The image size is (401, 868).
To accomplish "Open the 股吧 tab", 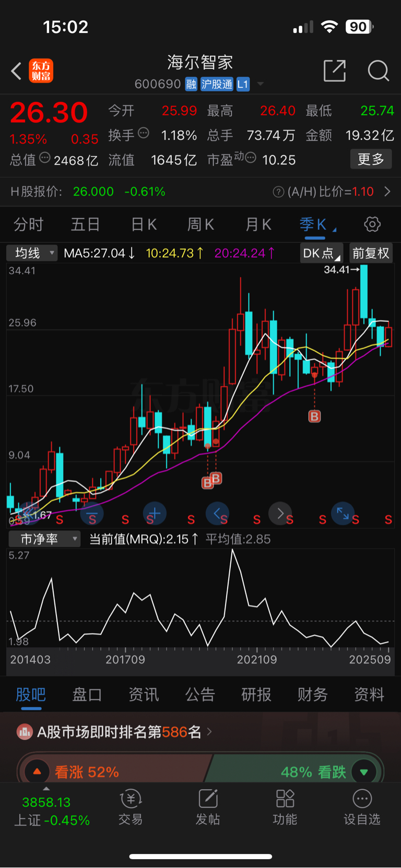I will [x=31, y=695].
